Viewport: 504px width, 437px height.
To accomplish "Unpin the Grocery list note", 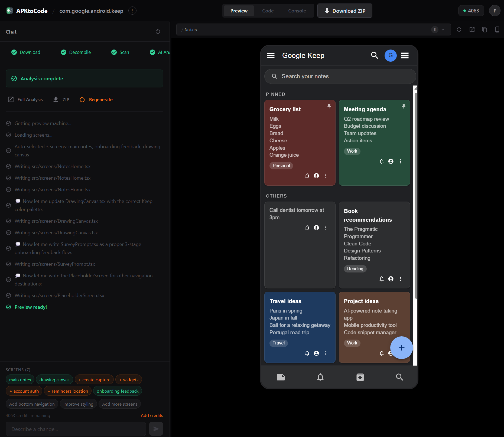I will (x=329, y=106).
